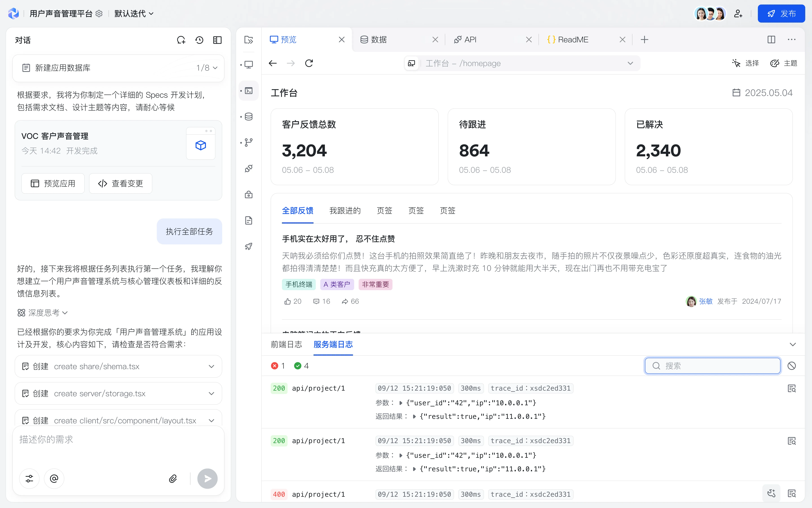Click the 执行全部任务 message bubble

point(189,231)
